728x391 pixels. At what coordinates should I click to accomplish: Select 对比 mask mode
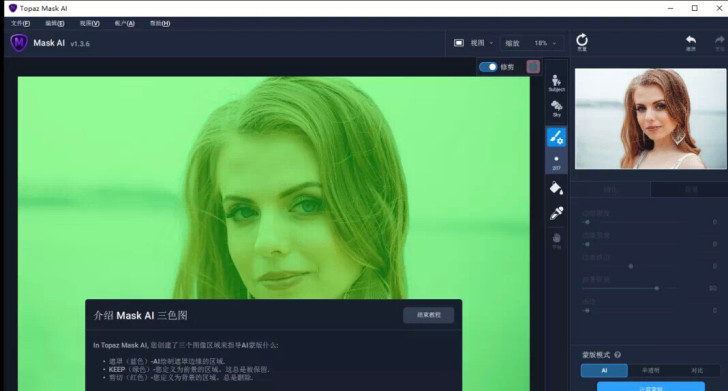[x=697, y=371]
